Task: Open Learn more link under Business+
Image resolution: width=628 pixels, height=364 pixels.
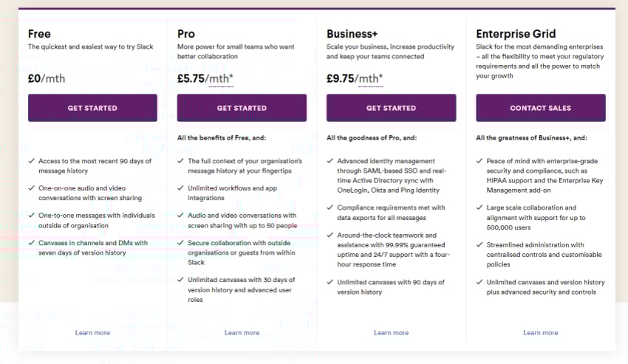Action: (392, 333)
